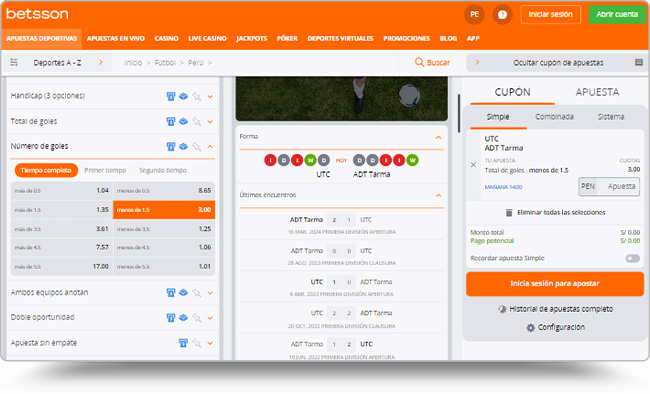Remove UTC vs ADT Tarma selection with X
This screenshot has width=650, height=394.
(x=473, y=165)
